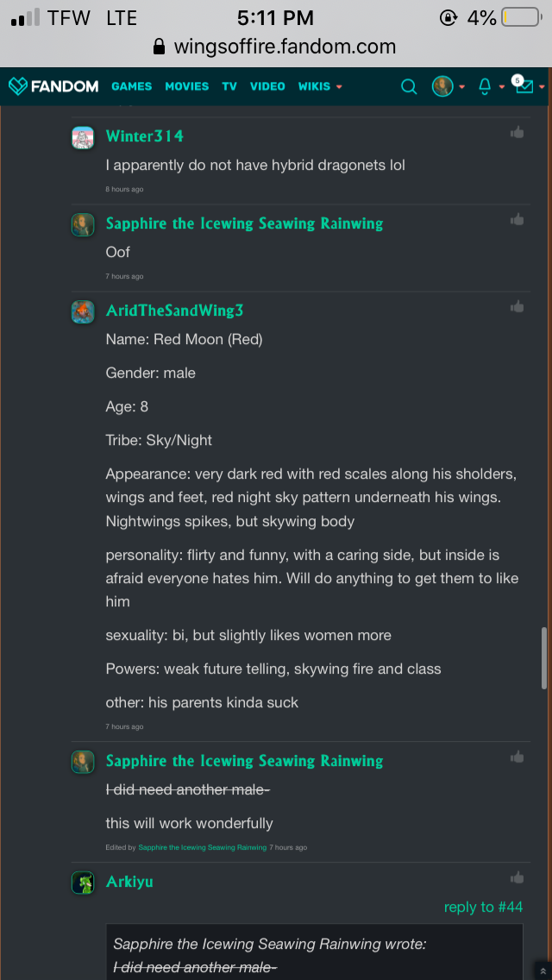Like AridTheSandWing3's post with thumbs-up

tap(517, 306)
